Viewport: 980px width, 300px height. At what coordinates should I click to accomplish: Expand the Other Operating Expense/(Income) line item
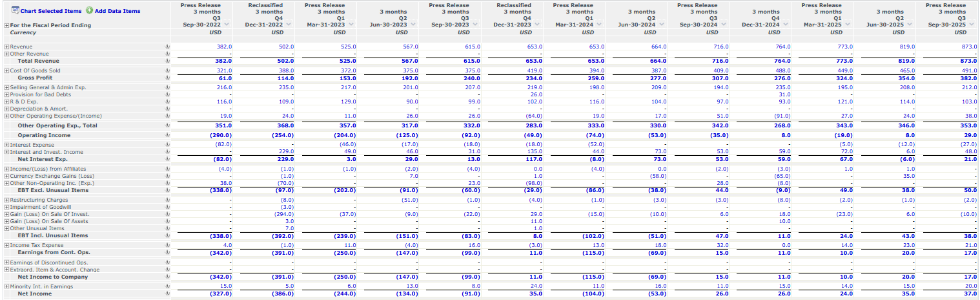coord(6,116)
